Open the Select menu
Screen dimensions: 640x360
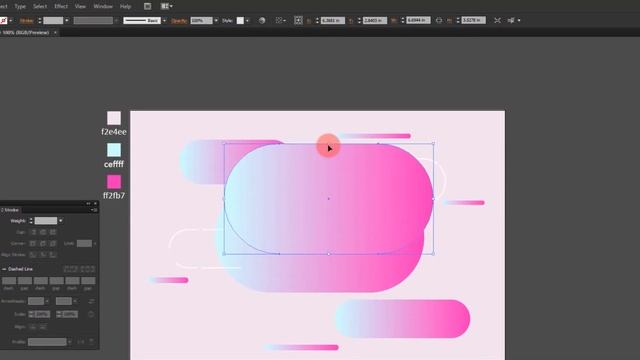(40, 7)
